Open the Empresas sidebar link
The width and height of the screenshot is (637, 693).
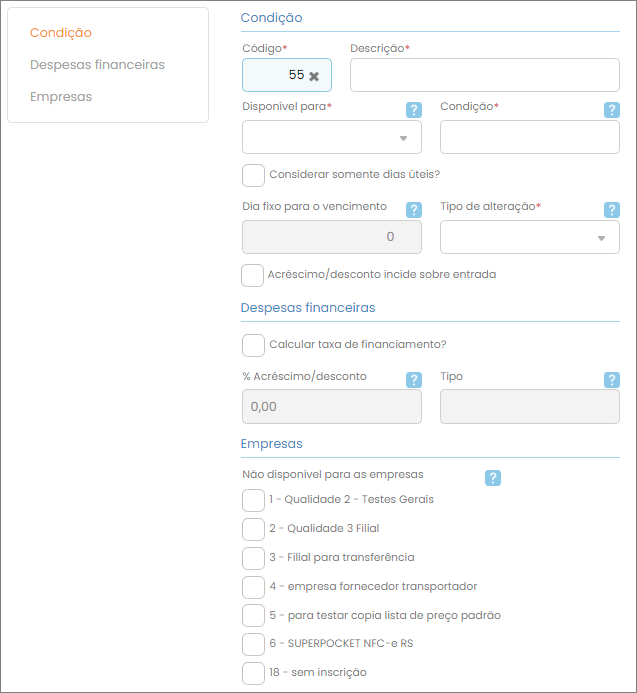click(61, 97)
